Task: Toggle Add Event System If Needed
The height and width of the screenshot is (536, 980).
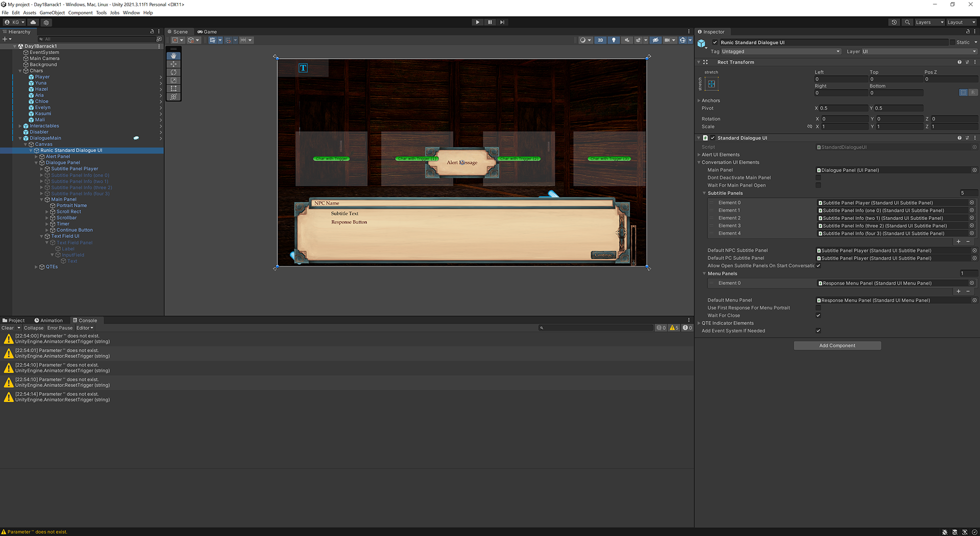Action: click(x=818, y=331)
